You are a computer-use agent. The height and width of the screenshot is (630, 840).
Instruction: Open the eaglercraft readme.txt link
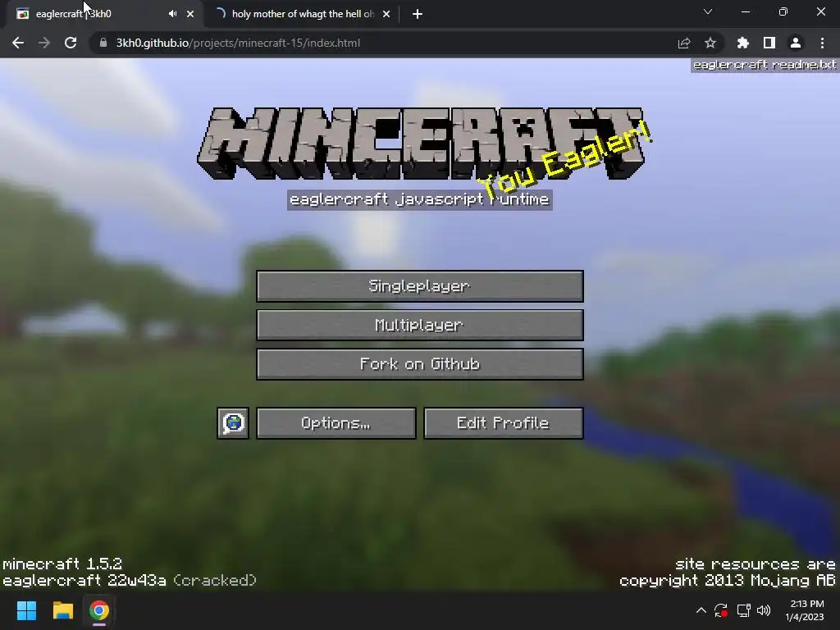tap(764, 65)
